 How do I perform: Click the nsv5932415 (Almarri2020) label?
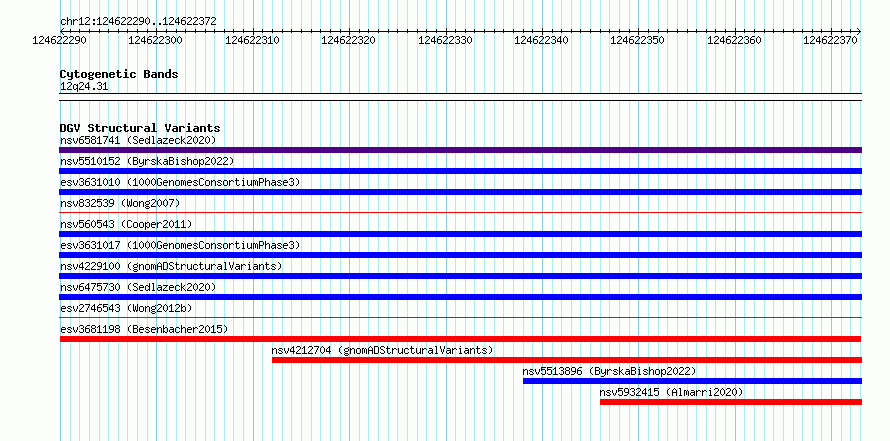(x=671, y=392)
